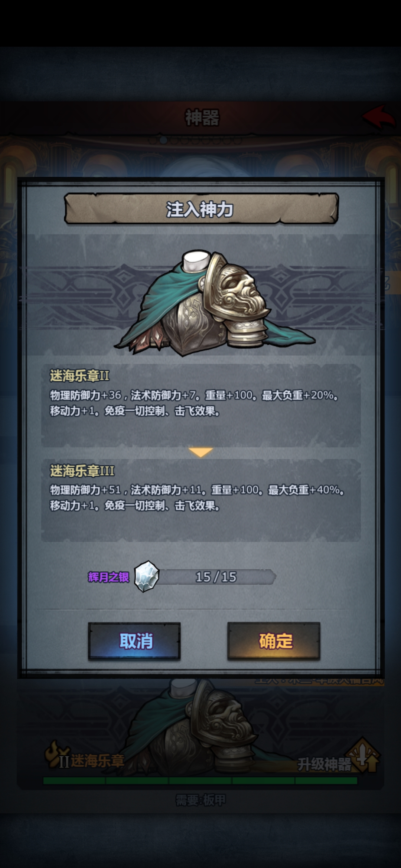The width and height of the screenshot is (401, 868).
Task: Select the highlighted page indicator dot
Action: 163,140
